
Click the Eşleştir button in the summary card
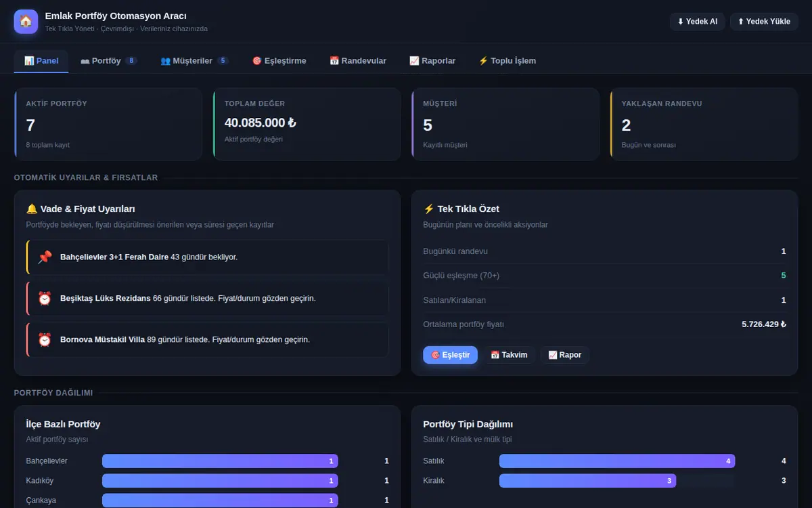pyautogui.click(x=451, y=355)
